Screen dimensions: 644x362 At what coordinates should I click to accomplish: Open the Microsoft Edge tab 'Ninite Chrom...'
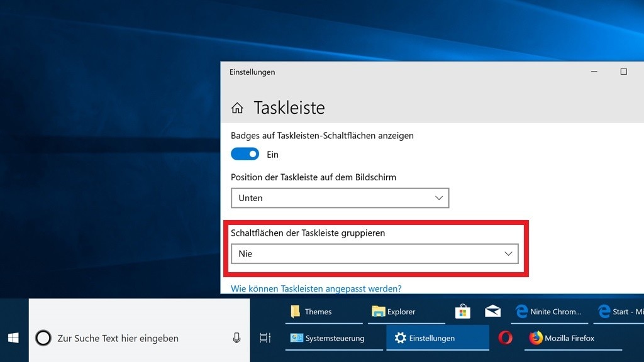tap(549, 310)
